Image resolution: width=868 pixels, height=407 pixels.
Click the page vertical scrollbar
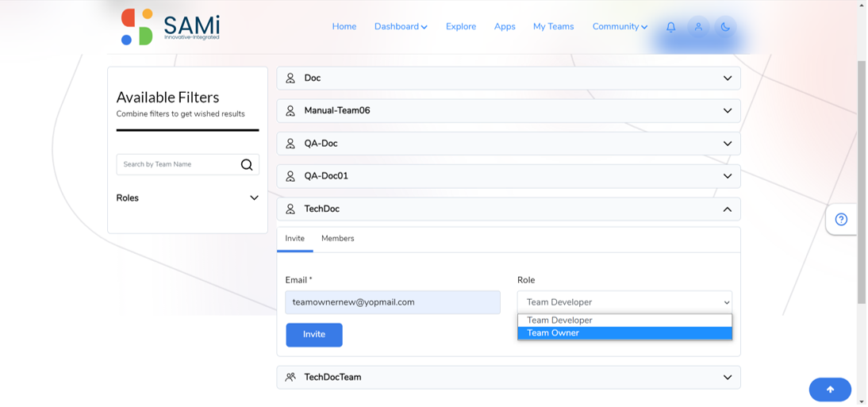click(x=862, y=182)
